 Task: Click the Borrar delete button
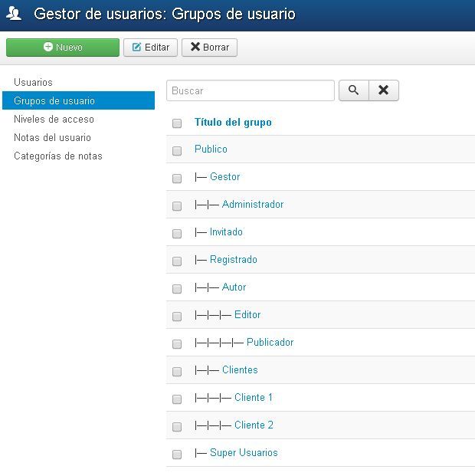click(209, 48)
